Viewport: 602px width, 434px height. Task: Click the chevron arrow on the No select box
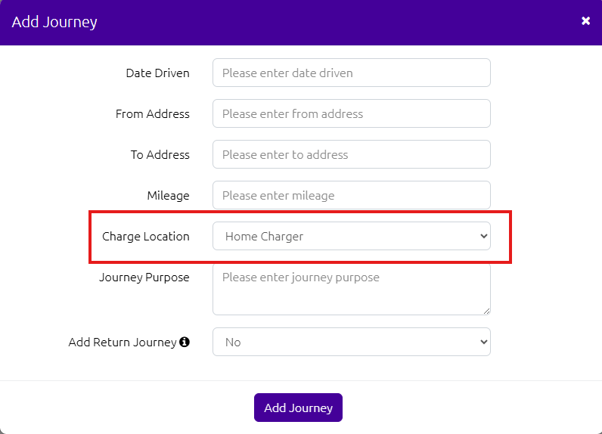[x=484, y=342]
